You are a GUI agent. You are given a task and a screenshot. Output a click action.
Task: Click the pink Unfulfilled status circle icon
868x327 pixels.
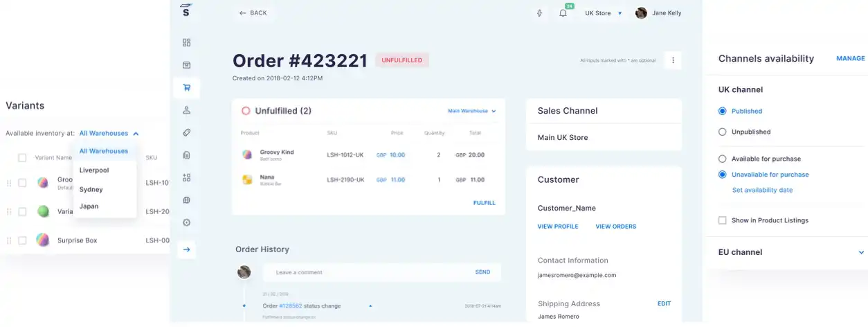(x=246, y=111)
